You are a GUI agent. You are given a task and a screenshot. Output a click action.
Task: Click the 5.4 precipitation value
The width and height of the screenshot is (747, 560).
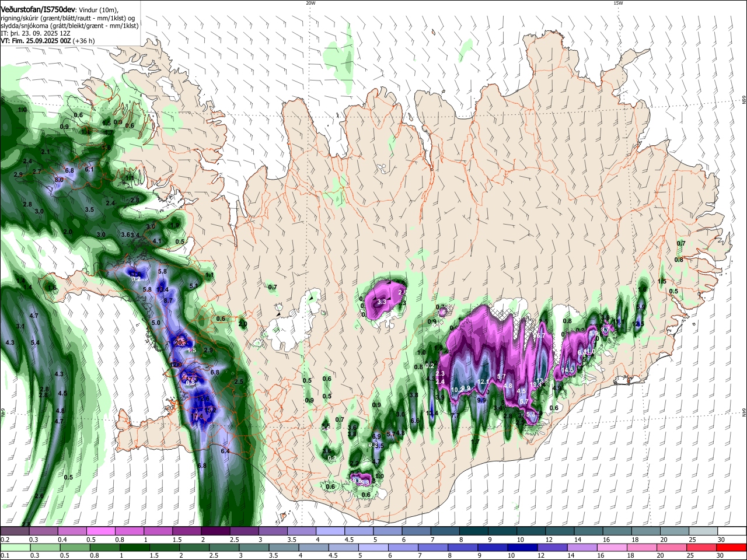click(35, 342)
